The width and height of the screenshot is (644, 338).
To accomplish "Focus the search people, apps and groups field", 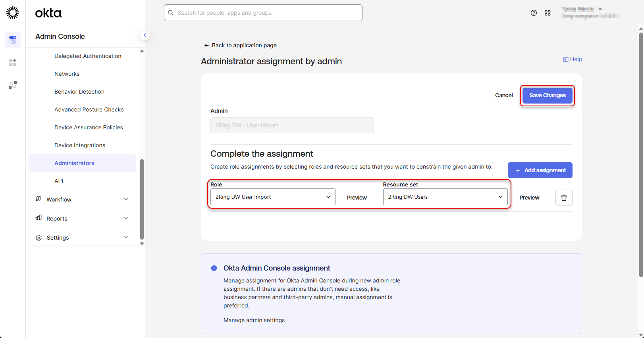I will [263, 13].
